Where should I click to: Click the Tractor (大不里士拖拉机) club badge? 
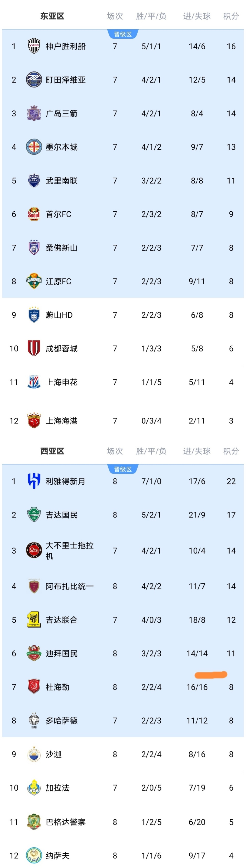coord(34,551)
